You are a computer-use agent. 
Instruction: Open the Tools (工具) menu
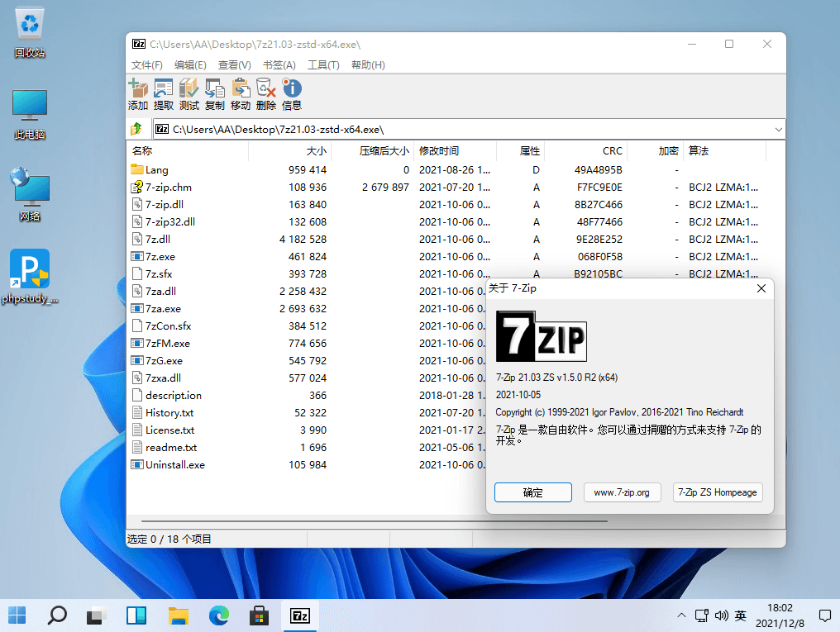(323, 64)
